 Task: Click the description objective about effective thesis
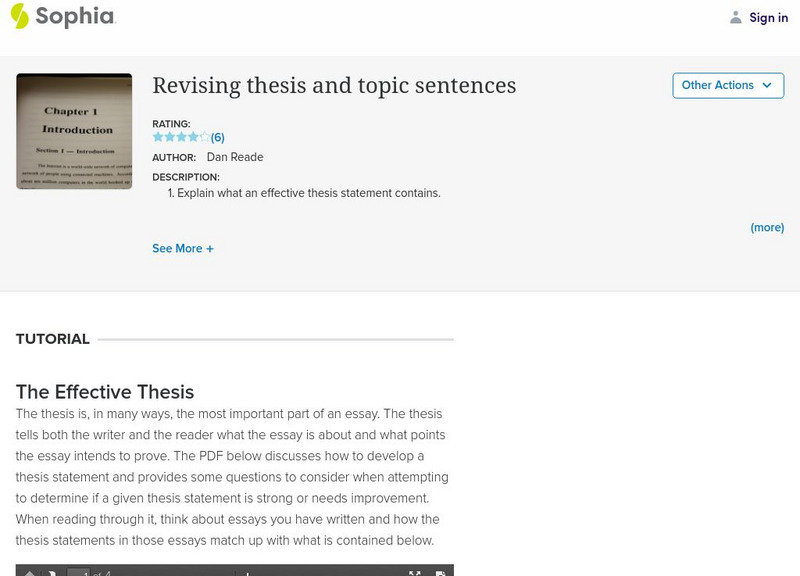[308, 193]
